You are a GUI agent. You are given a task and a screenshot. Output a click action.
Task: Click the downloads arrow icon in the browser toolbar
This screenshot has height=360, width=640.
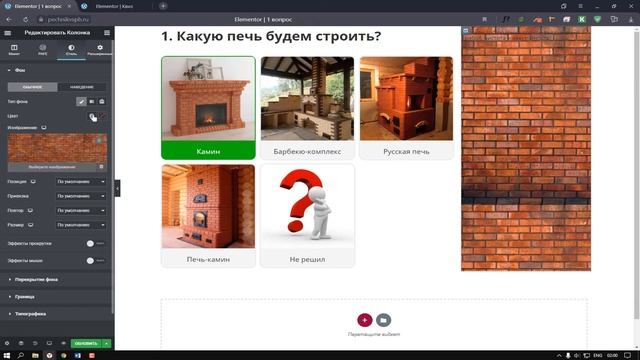click(x=631, y=19)
